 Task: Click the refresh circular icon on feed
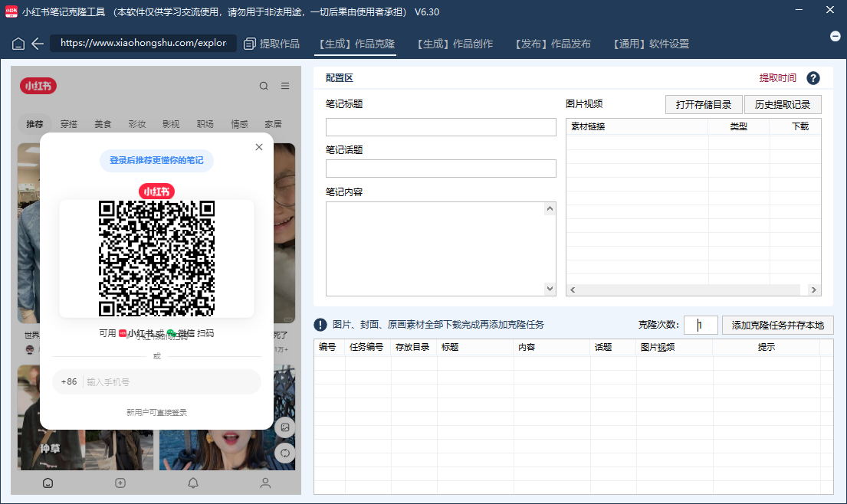click(x=284, y=453)
